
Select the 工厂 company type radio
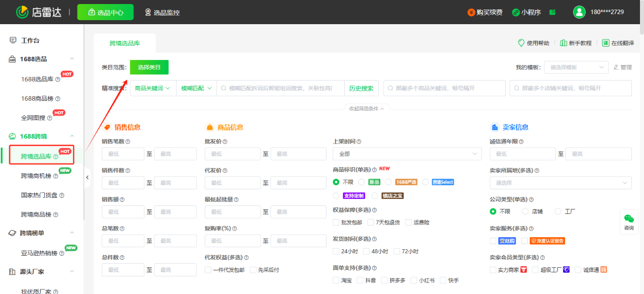click(x=557, y=211)
